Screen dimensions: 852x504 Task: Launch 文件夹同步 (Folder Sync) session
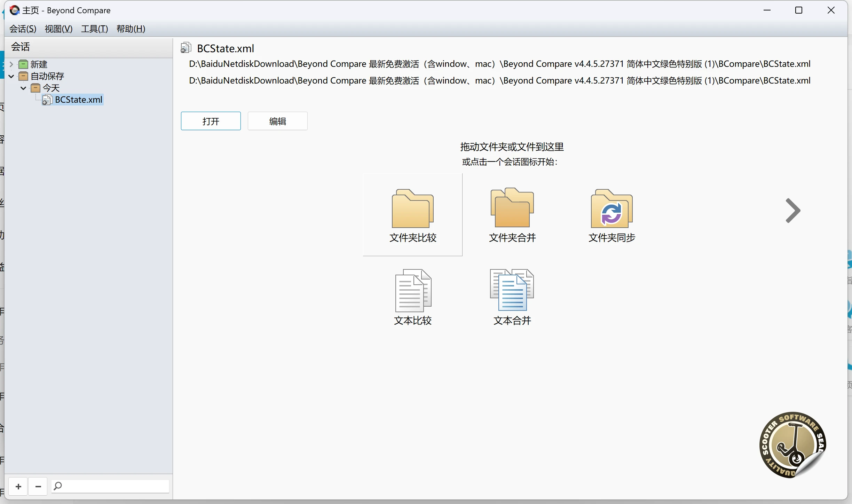pyautogui.click(x=611, y=214)
